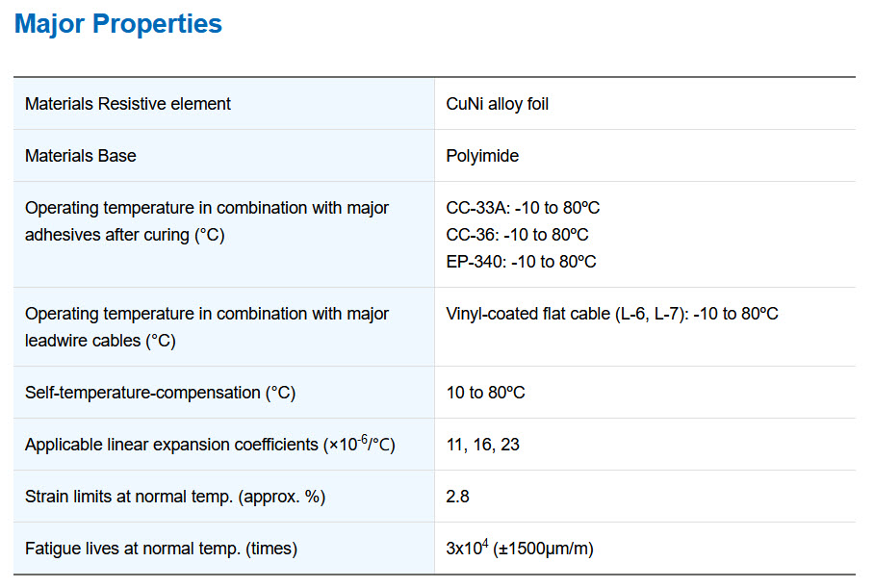The width and height of the screenshot is (874, 588).
Task: Select the CC-33A temperature range line
Action: pyautogui.click(x=523, y=208)
